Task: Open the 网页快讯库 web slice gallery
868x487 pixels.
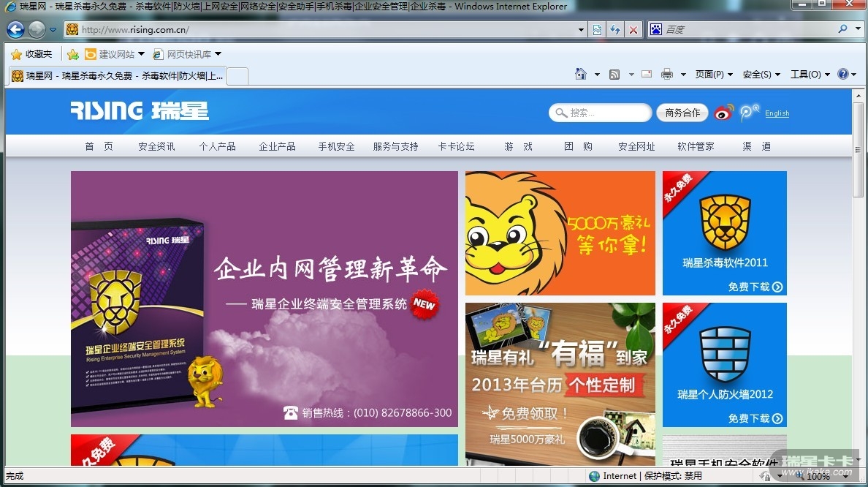Action: coord(186,54)
